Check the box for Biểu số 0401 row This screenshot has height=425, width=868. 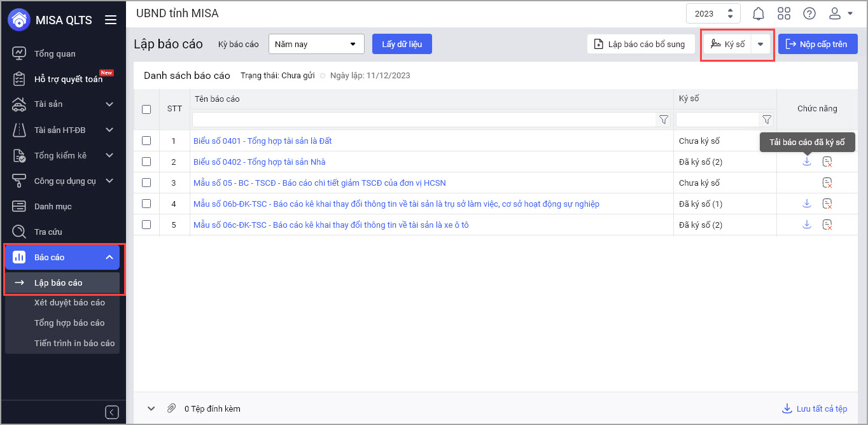coord(146,141)
